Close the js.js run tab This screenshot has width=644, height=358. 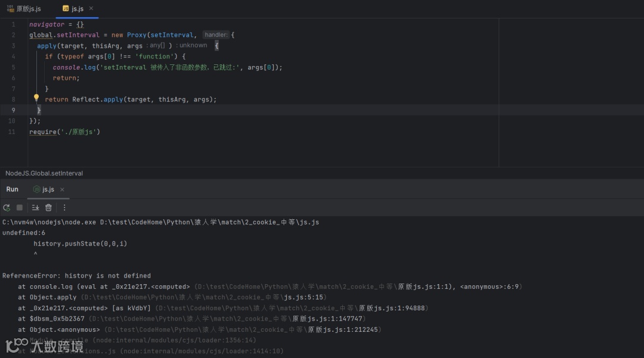[x=62, y=189]
